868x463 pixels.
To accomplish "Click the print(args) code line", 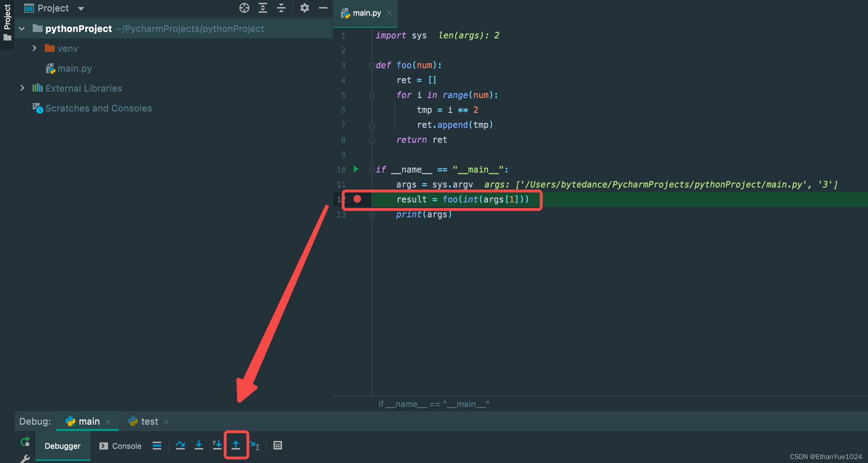I will 424,214.
